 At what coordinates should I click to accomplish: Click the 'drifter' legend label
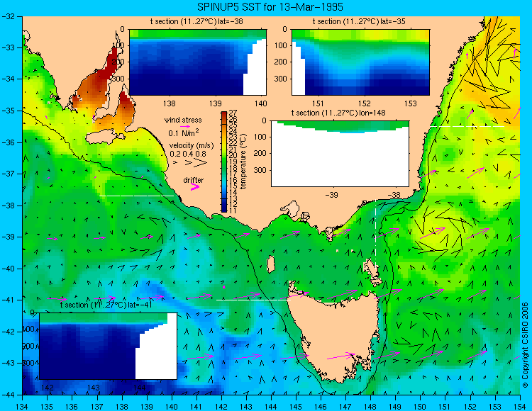pos(194,180)
